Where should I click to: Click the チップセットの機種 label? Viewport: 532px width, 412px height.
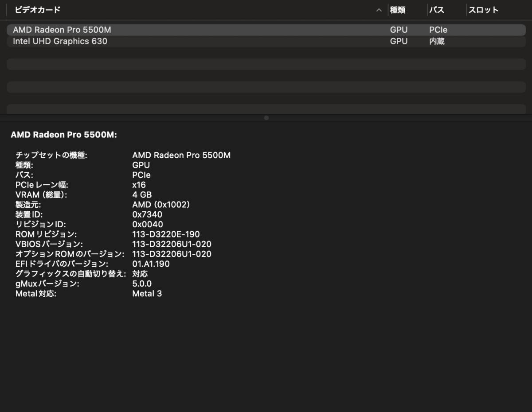click(51, 155)
